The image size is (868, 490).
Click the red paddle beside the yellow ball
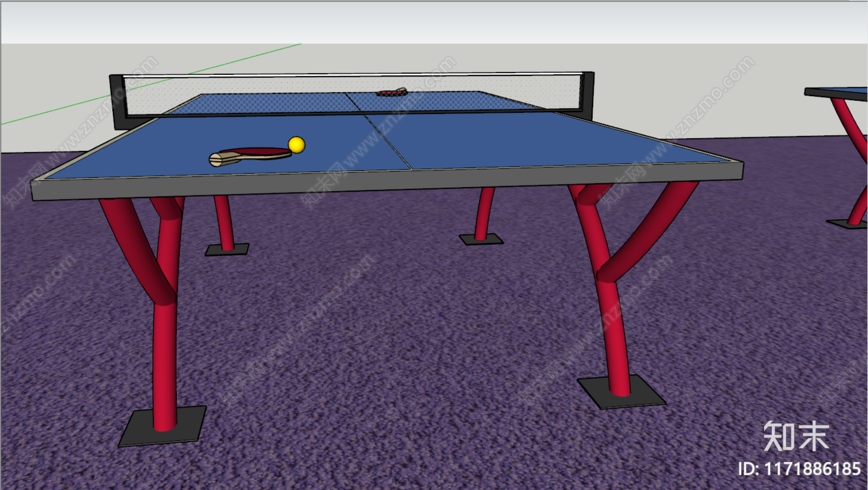coord(250,155)
